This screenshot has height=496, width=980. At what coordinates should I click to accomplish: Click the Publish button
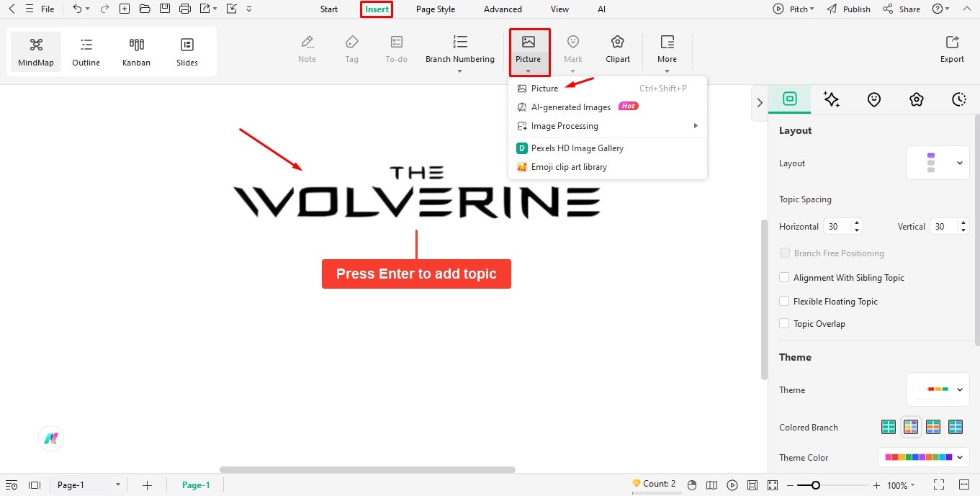click(849, 9)
